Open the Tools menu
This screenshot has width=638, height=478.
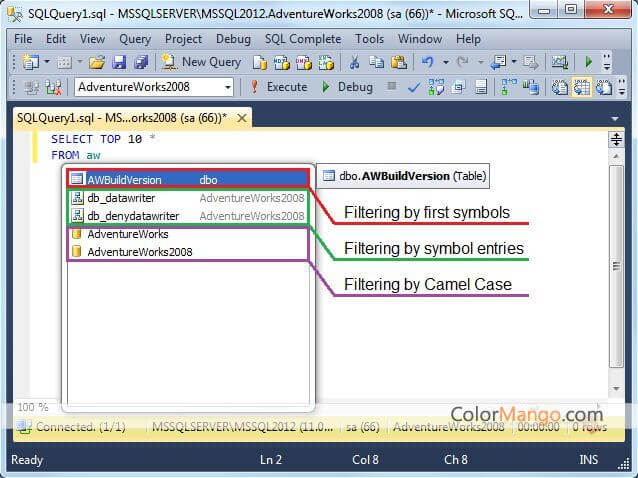point(369,39)
